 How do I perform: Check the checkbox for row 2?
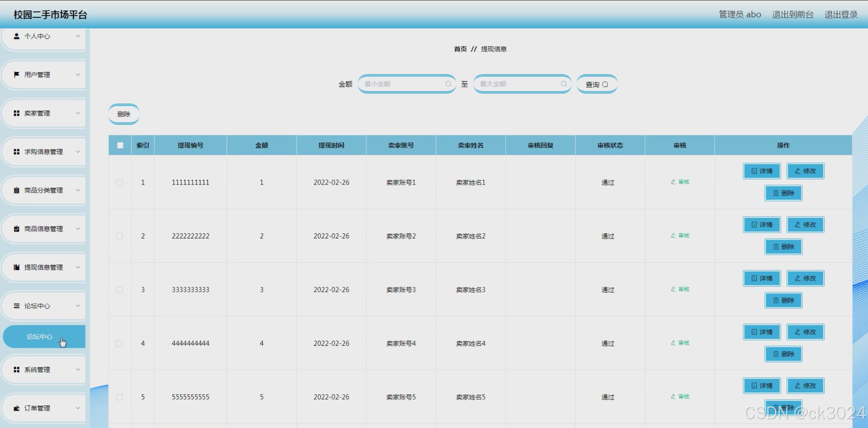coord(119,236)
